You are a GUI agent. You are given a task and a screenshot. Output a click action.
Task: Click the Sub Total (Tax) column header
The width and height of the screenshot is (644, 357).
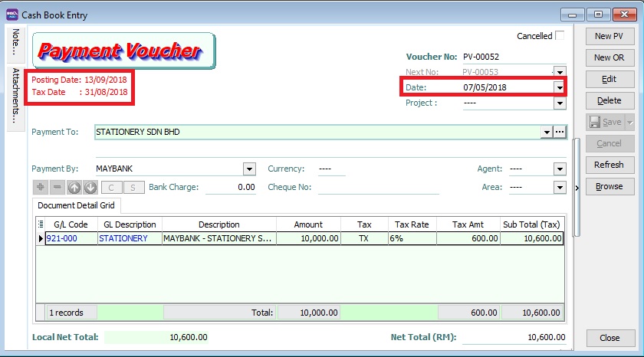coord(531,224)
